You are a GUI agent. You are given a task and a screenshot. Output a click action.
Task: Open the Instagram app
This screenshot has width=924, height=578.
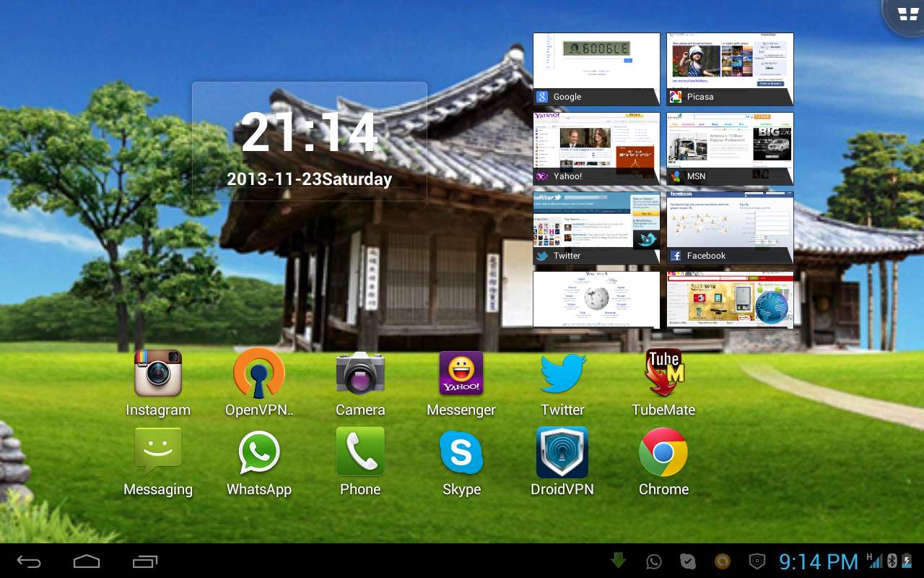pos(157,374)
